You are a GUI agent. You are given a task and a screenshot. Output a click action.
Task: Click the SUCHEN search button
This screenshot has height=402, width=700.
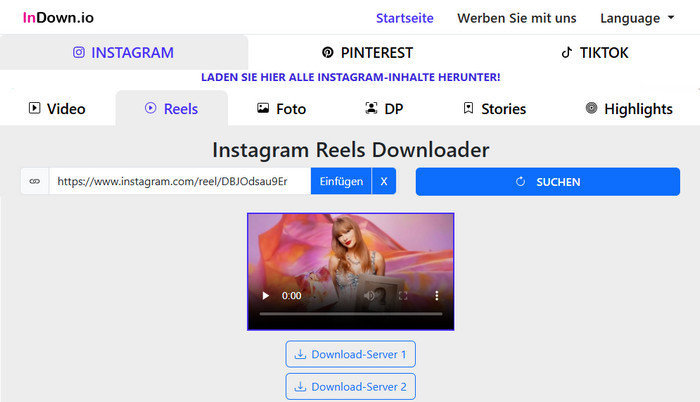548,182
